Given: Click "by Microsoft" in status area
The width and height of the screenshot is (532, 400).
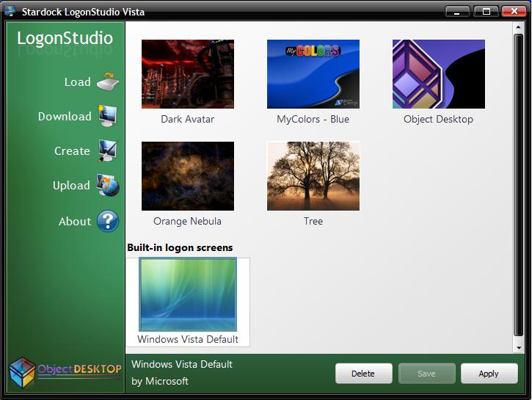Looking at the screenshot, I should pyautogui.click(x=160, y=381).
